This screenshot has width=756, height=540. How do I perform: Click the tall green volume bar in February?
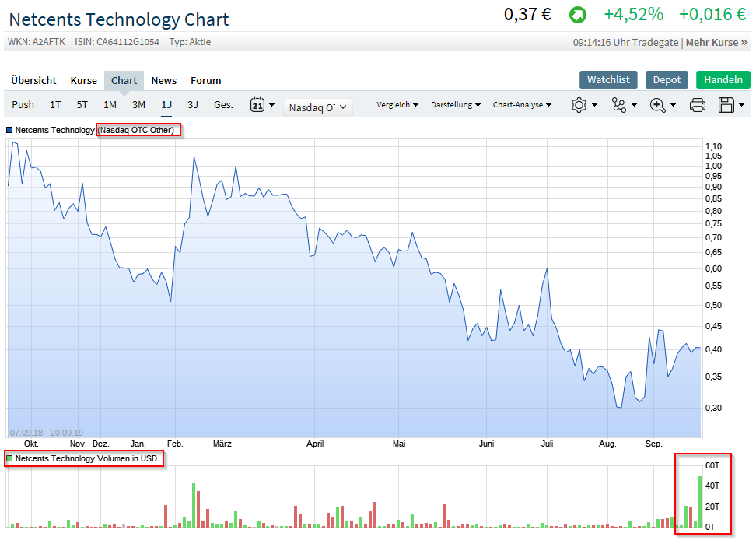(194, 505)
